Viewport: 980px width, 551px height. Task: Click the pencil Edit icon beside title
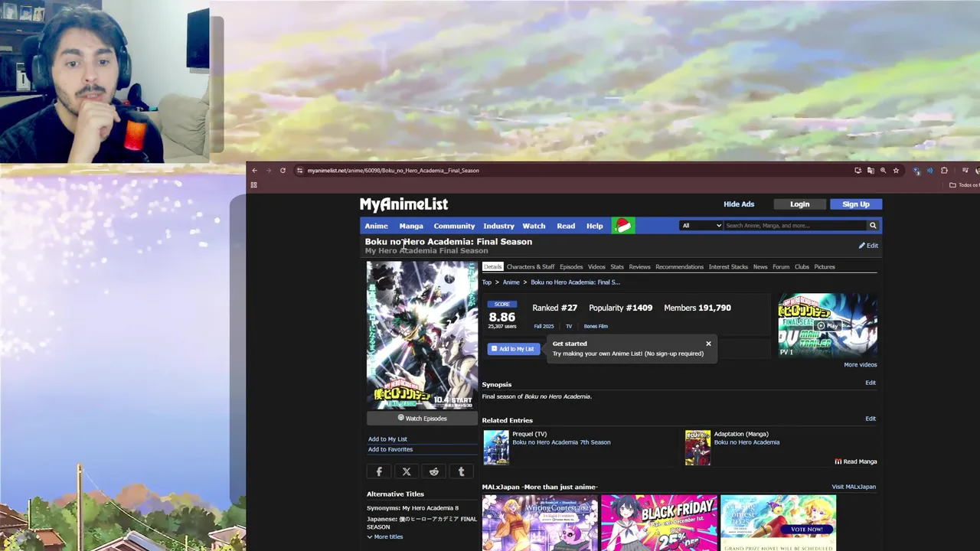[868, 246]
